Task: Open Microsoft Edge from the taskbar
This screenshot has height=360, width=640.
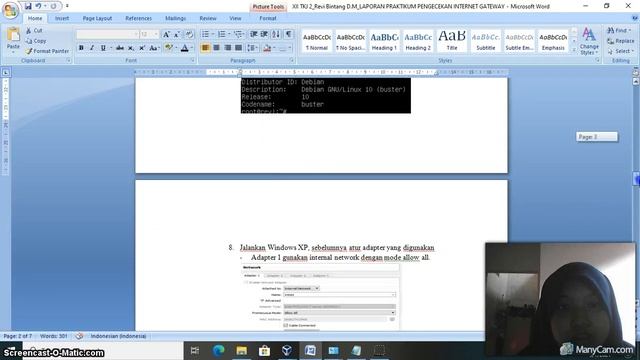Action: pos(218,351)
